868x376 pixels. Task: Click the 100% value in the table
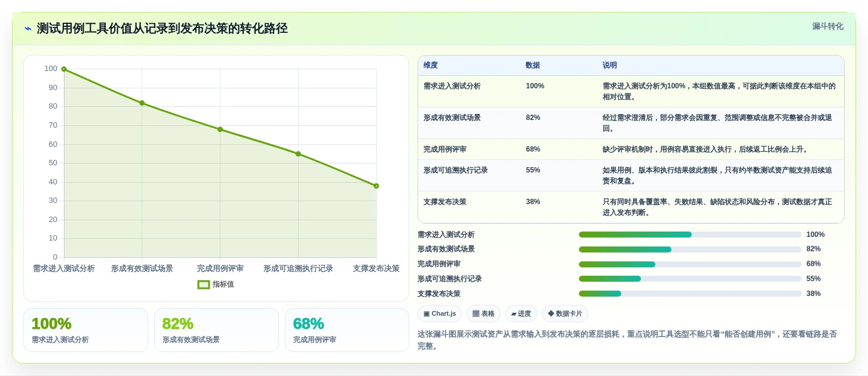[x=535, y=86]
